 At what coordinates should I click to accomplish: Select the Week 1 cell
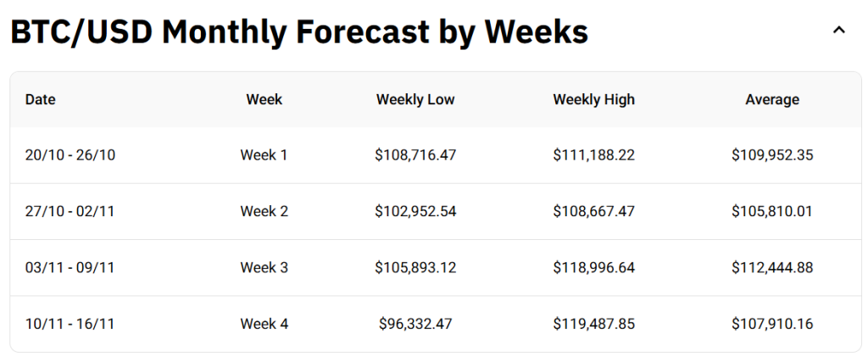pos(264,155)
